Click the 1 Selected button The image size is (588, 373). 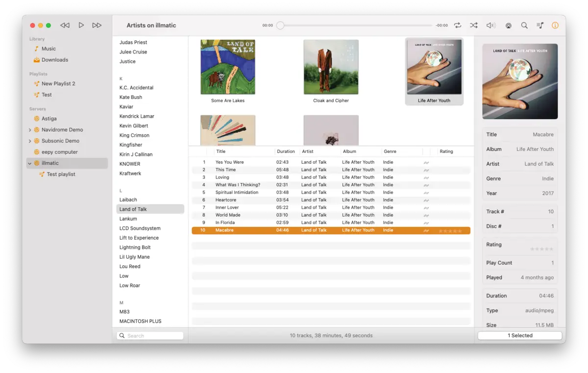(519, 336)
